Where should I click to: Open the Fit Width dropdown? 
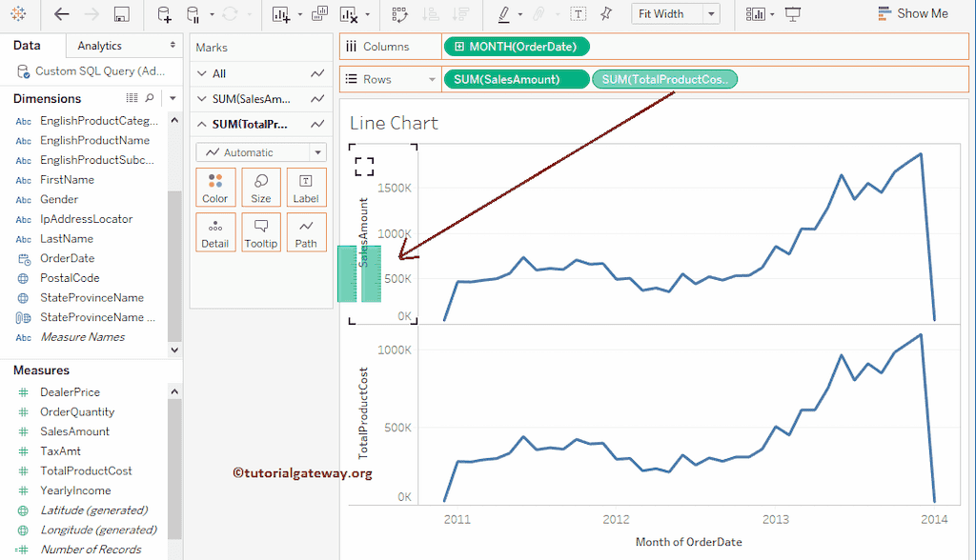pos(711,14)
